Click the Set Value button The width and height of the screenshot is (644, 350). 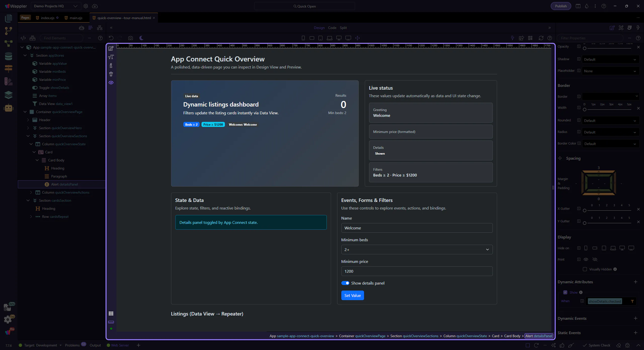point(352,295)
